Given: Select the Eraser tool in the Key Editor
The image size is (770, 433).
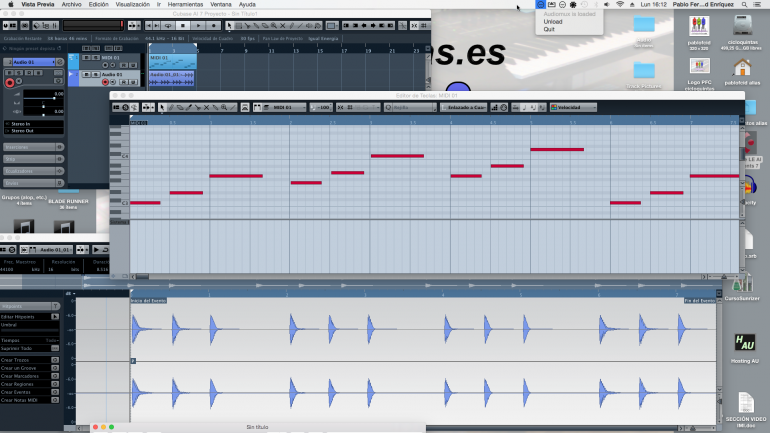Looking at the screenshot, I should pos(182,107).
